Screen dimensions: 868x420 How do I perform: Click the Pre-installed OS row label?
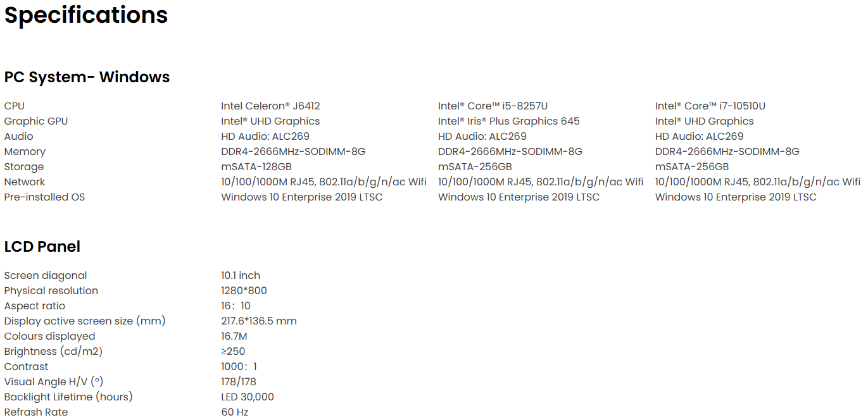click(x=44, y=197)
